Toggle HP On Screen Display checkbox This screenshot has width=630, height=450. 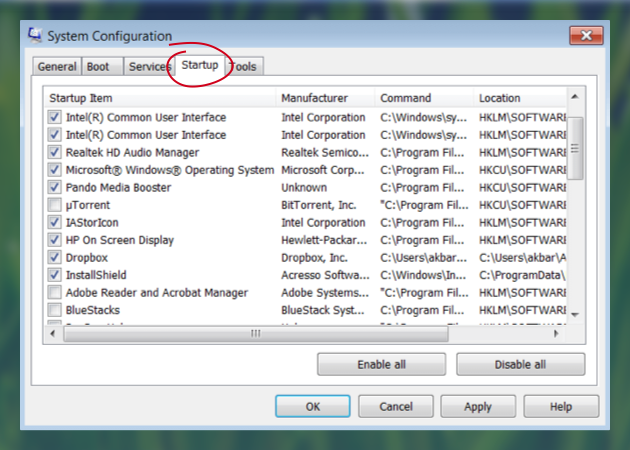click(54, 240)
